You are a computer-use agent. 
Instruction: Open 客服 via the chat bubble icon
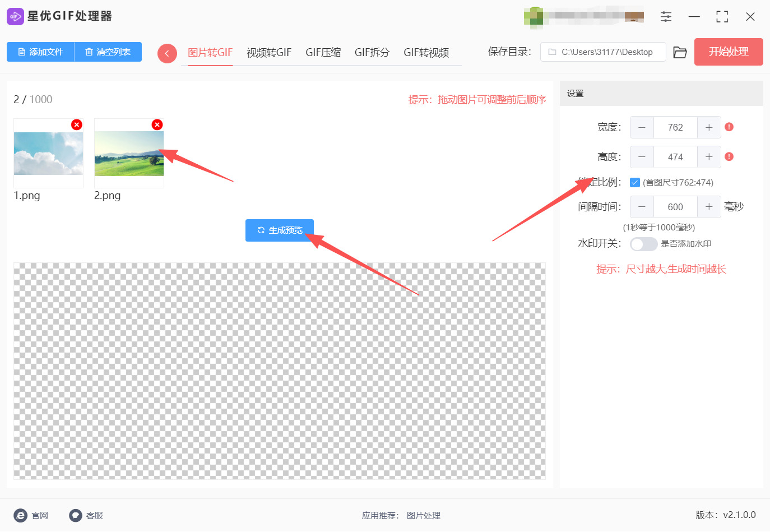75,515
